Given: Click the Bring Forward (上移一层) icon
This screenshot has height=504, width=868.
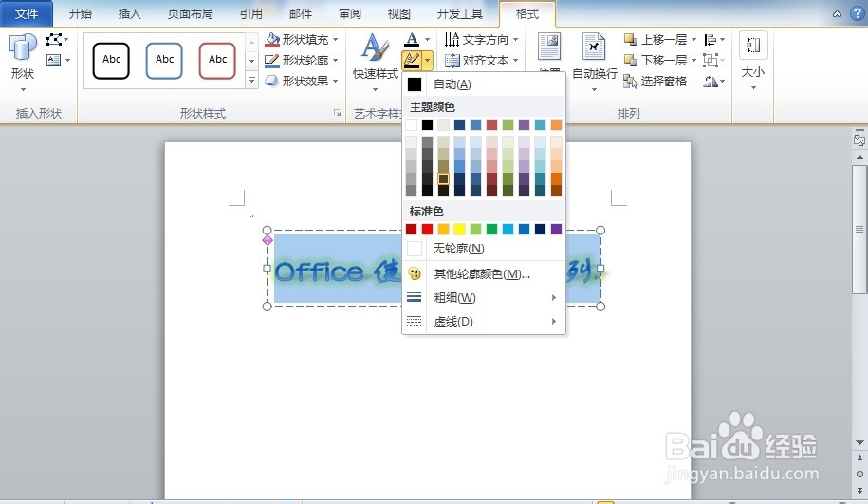Looking at the screenshot, I should [x=631, y=39].
